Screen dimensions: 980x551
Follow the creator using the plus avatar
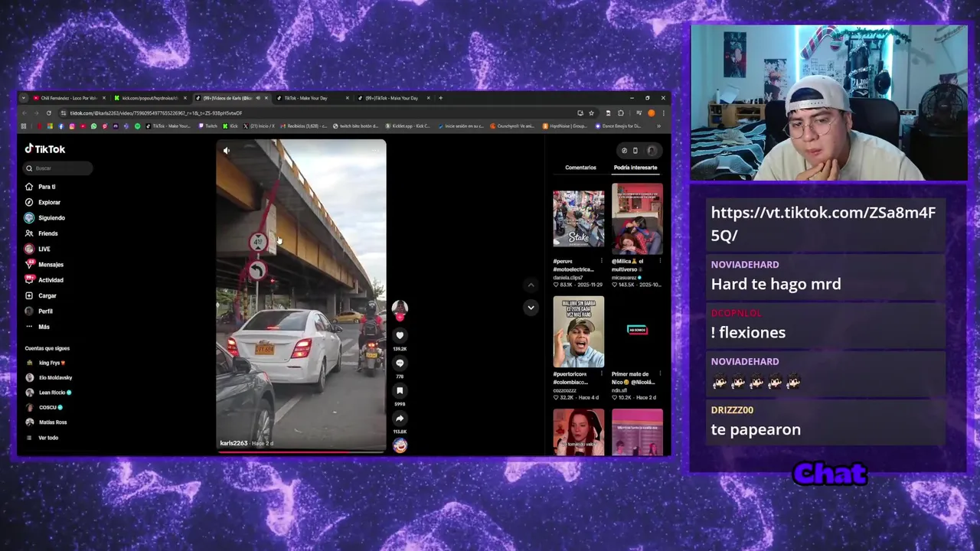tap(400, 317)
